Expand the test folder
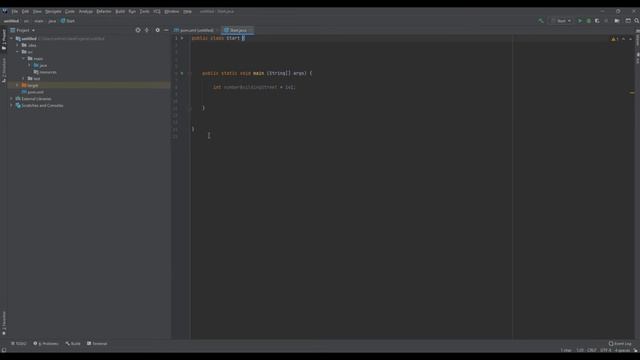 23,78
